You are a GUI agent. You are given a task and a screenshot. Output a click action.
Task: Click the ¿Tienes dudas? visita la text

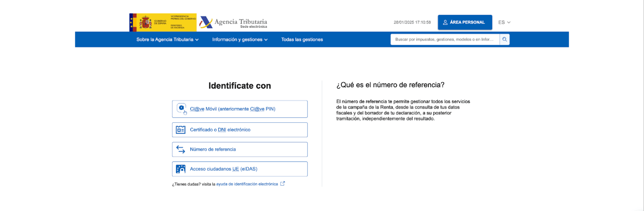click(193, 184)
